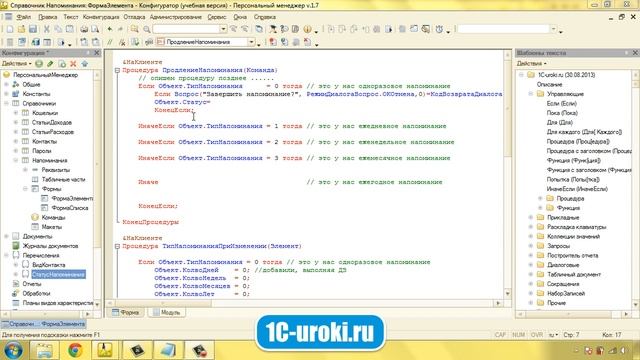
Task: Select the Диалоговые templates folder
Action: [563, 265]
